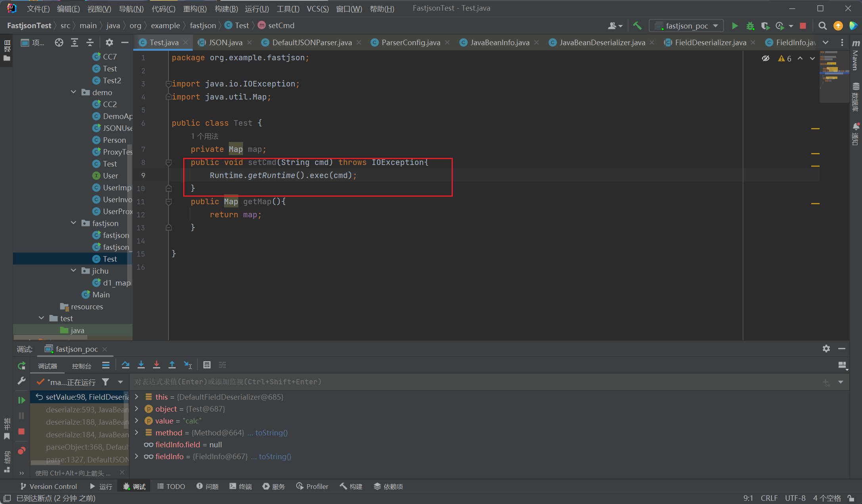862x504 pixels.
Task: Click the Rerun debug session icon
Action: click(x=21, y=366)
